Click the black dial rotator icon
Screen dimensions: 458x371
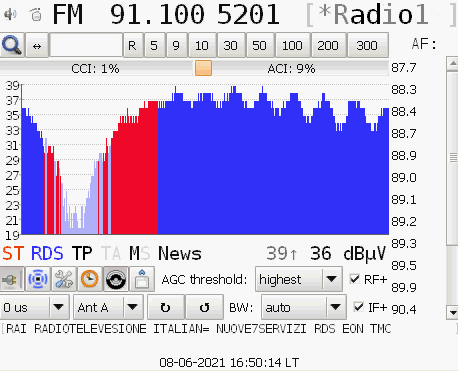tap(116, 279)
